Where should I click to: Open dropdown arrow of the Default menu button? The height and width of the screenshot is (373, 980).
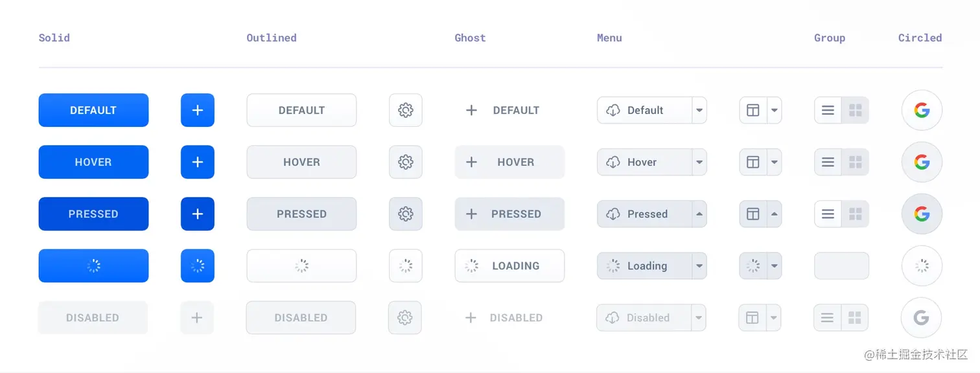699,110
